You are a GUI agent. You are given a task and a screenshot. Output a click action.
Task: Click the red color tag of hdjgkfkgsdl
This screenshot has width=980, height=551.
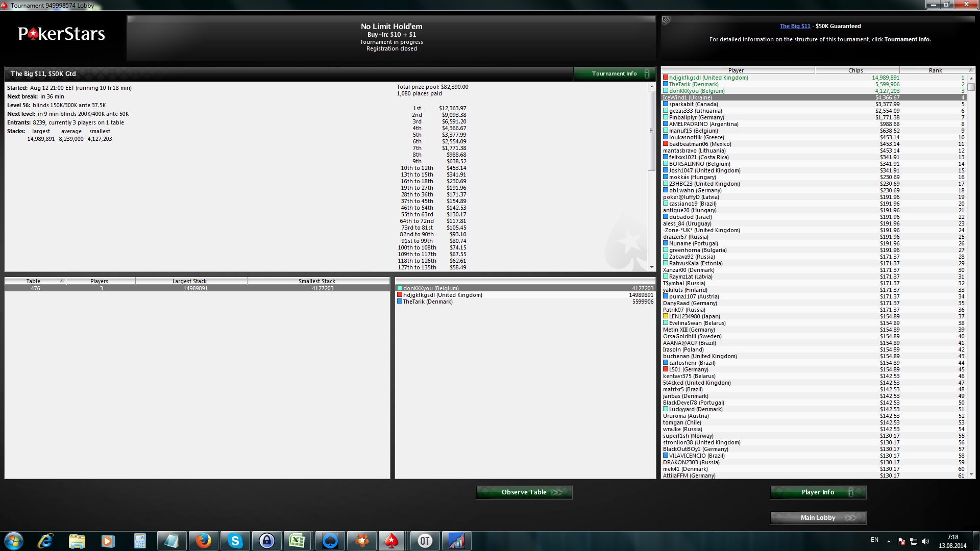tap(666, 78)
